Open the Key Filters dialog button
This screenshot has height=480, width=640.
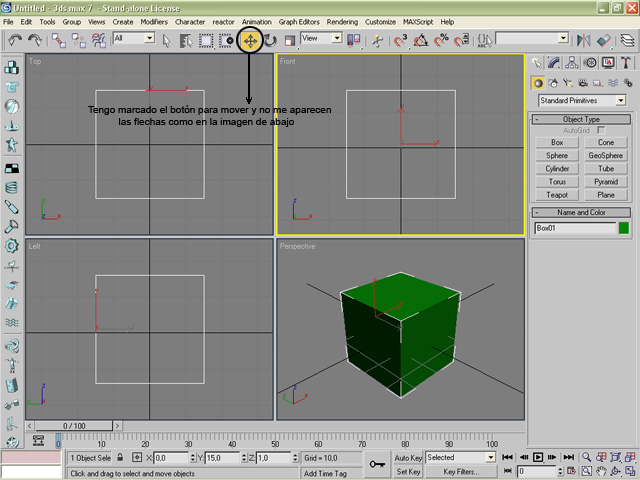(461, 472)
